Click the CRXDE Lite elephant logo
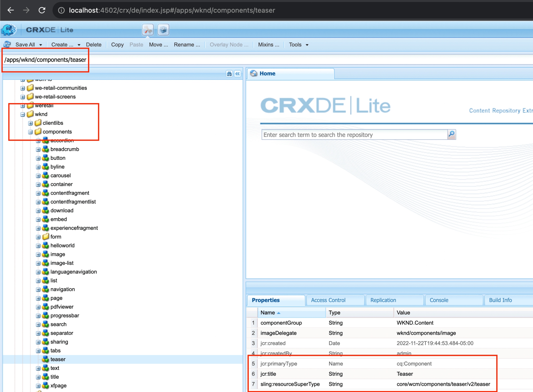Screen dimensions: 533x392 [9, 30]
